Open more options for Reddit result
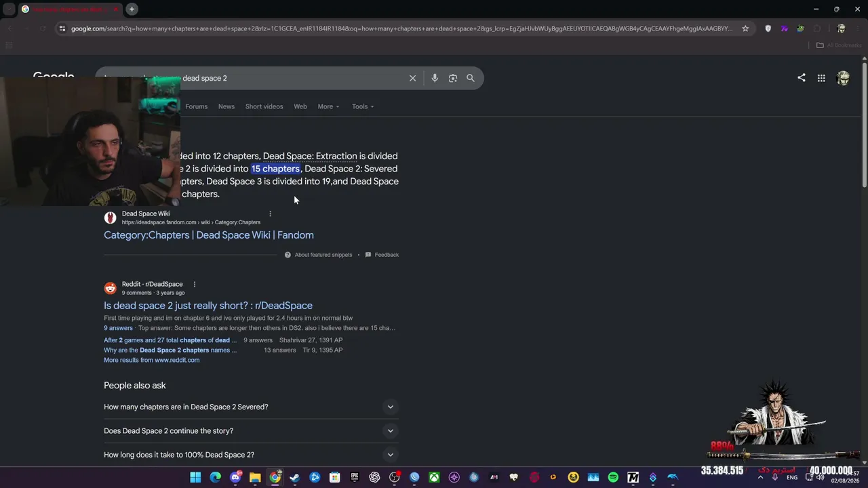The image size is (868, 488). [194, 285]
